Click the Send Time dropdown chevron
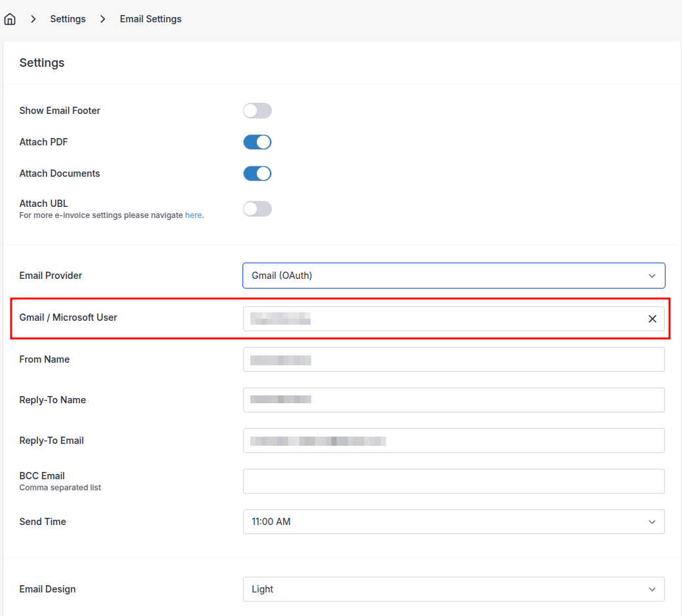 point(652,522)
